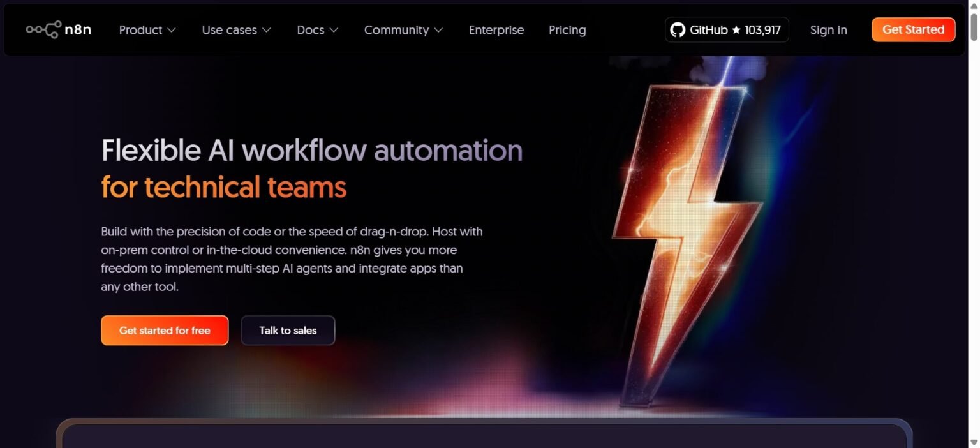Click the GitHub star icon
980x448 pixels.
pyautogui.click(x=736, y=30)
